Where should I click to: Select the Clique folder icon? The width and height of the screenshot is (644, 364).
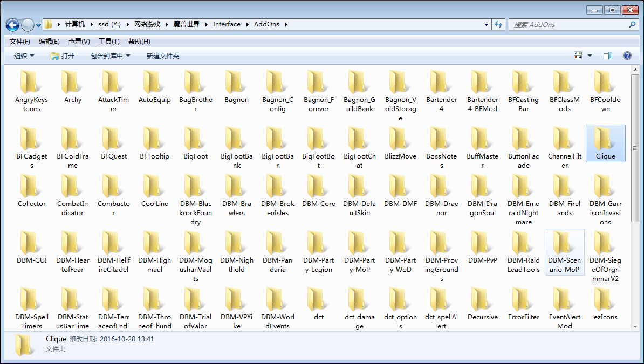[605, 139]
